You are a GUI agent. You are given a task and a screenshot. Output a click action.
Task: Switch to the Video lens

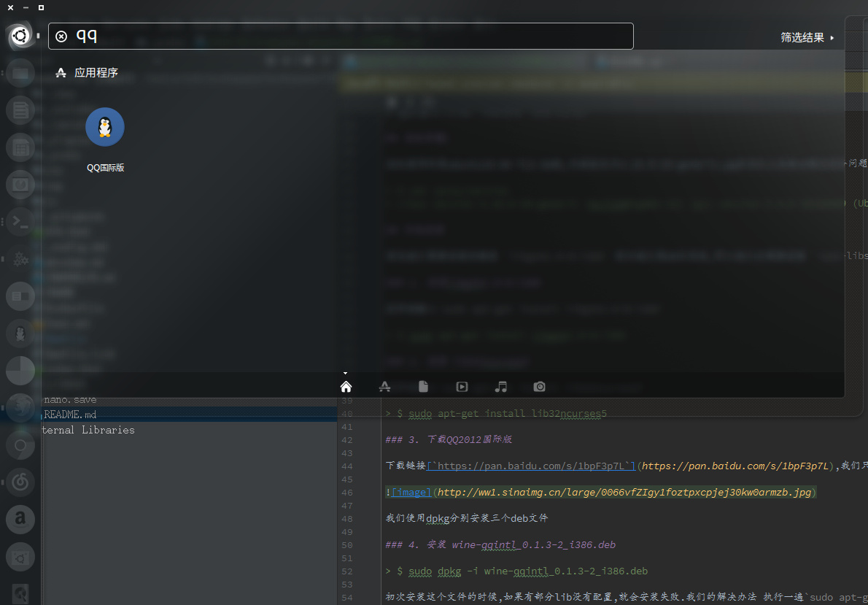462,387
